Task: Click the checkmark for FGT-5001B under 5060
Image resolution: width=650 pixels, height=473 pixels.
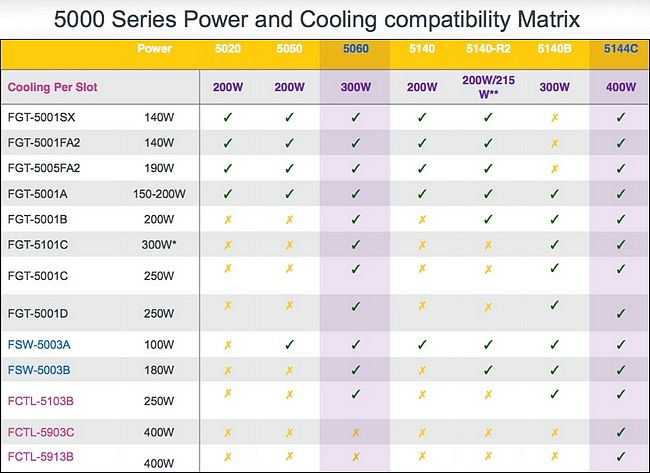Action: (354, 218)
